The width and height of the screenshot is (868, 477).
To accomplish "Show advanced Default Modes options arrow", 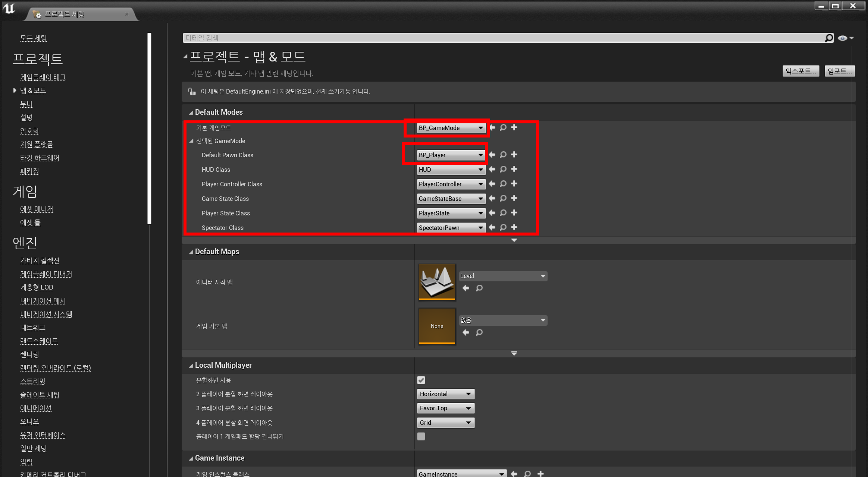I will 514,240.
